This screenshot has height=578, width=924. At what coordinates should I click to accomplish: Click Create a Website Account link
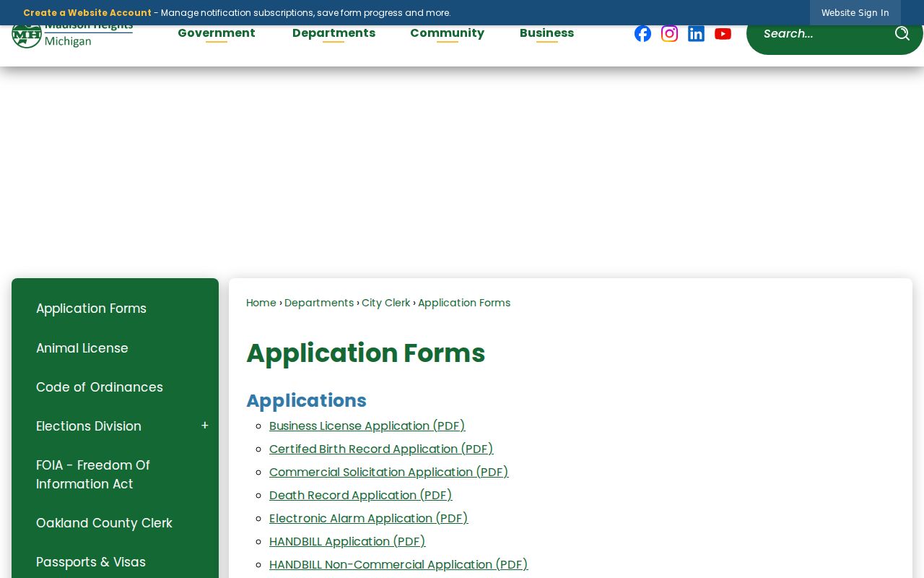coord(87,13)
